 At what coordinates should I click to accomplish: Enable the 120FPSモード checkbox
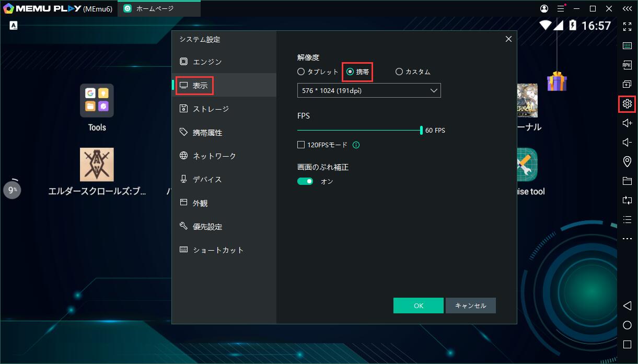point(300,145)
